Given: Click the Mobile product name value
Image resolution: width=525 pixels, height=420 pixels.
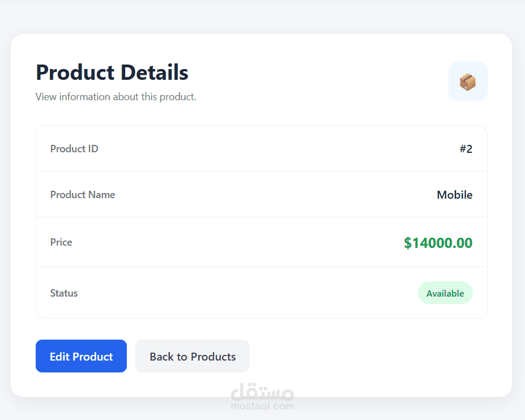Looking at the screenshot, I should point(454,195).
